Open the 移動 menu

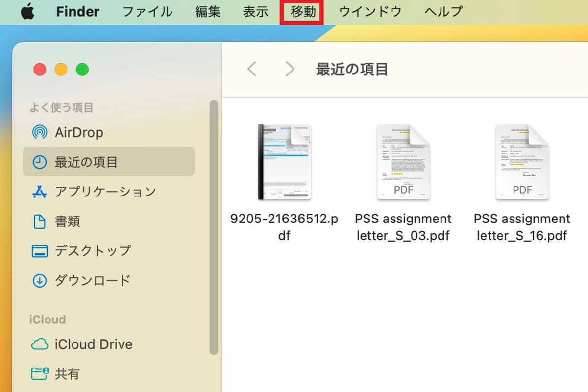coord(303,12)
